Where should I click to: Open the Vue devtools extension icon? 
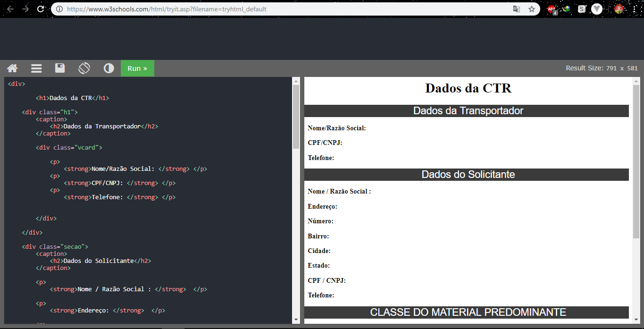[597, 9]
